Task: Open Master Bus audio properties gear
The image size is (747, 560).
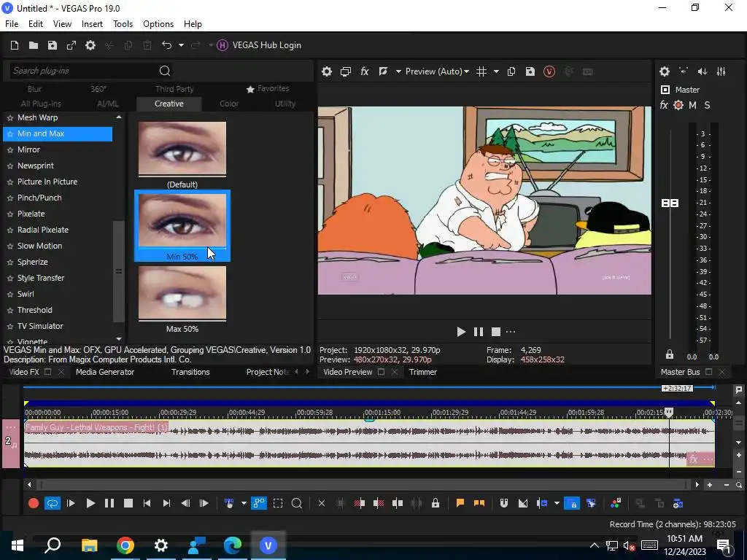Action: pos(665,71)
